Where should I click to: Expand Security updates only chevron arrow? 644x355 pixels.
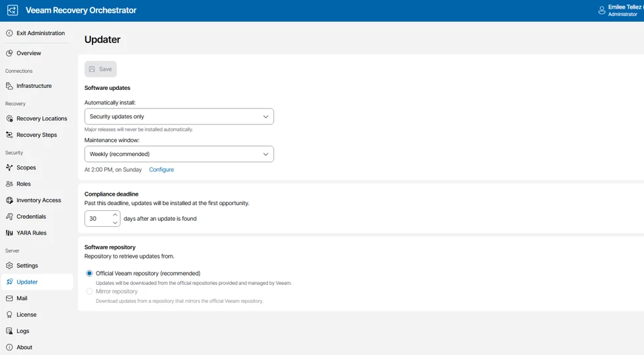pyautogui.click(x=266, y=117)
